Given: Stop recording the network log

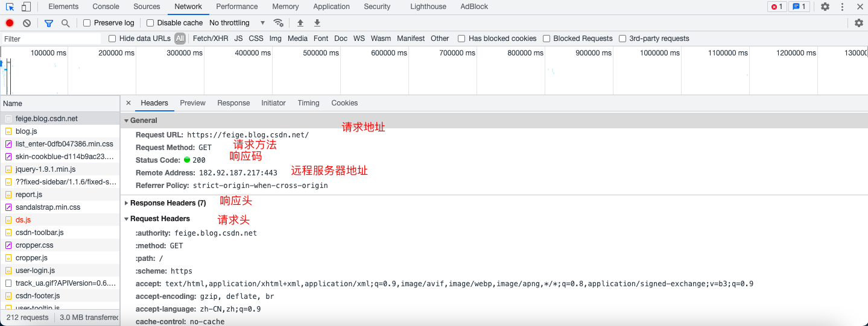Looking at the screenshot, I should pos(10,23).
